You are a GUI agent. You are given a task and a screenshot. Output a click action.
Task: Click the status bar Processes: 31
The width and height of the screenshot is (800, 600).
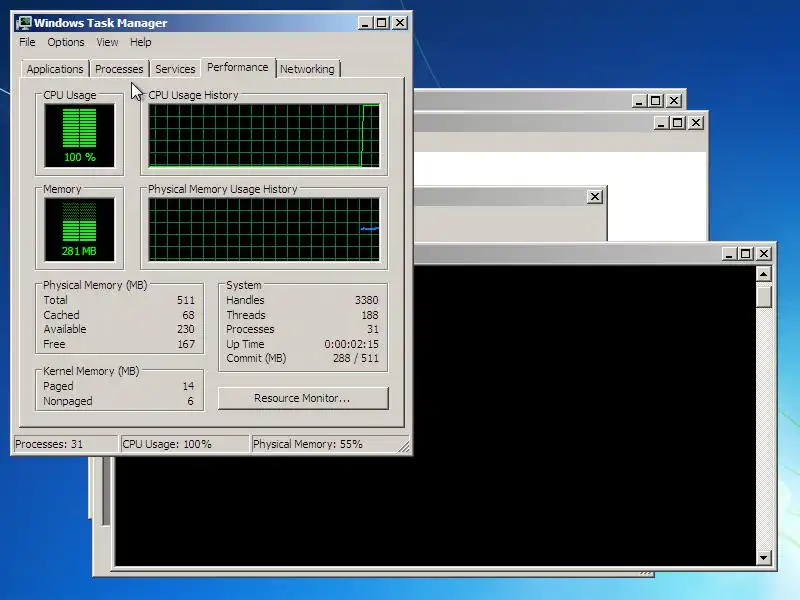(x=66, y=444)
